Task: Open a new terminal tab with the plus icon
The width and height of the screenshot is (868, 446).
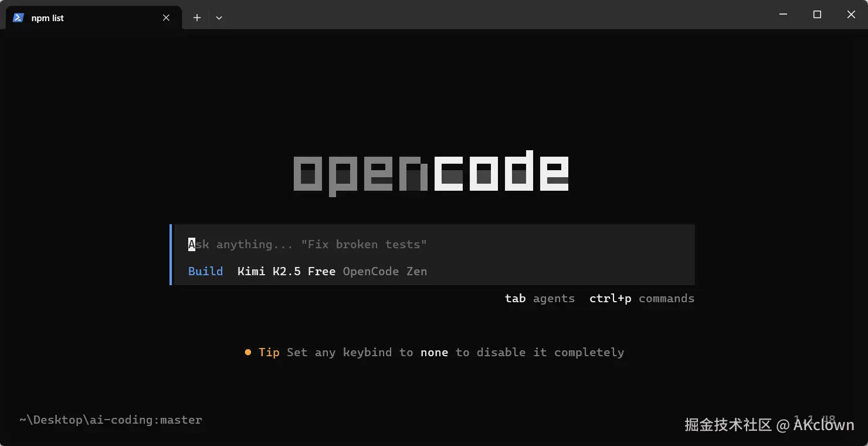Action: click(197, 18)
